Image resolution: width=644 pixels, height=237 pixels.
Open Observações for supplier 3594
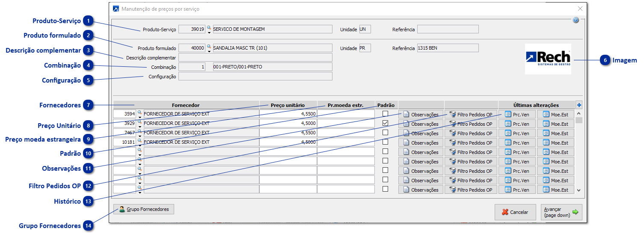(x=421, y=115)
